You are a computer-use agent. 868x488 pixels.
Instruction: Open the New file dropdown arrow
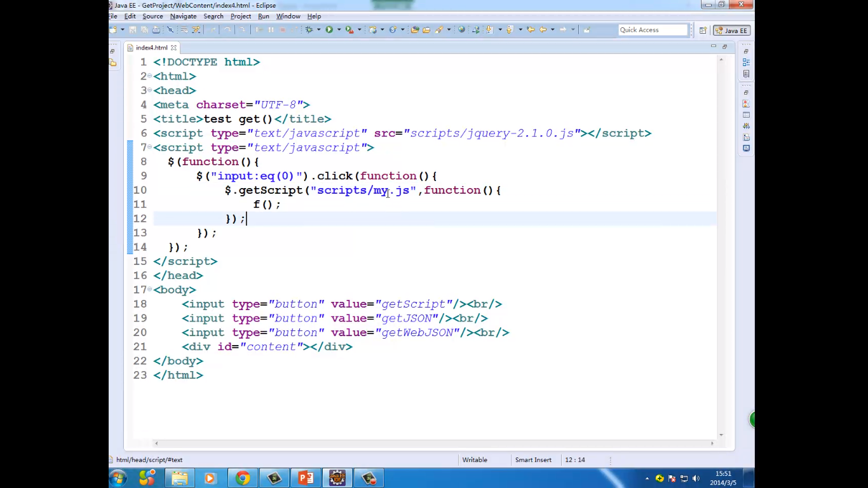123,30
